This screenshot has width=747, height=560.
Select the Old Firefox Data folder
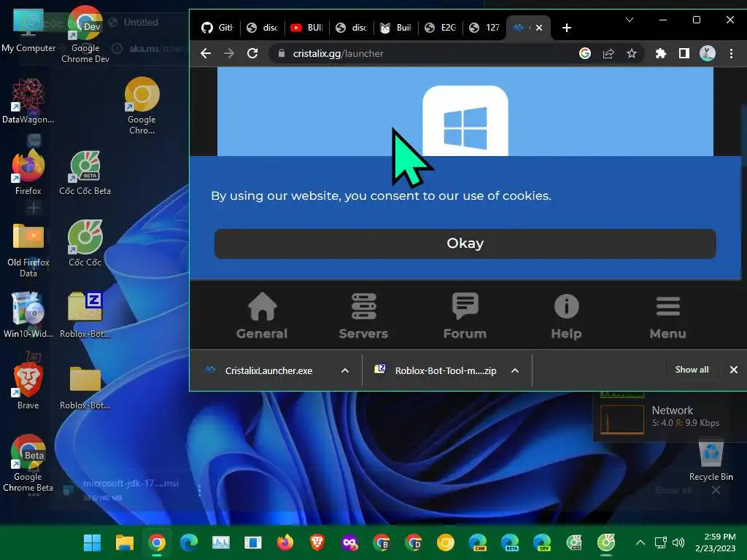[28, 249]
